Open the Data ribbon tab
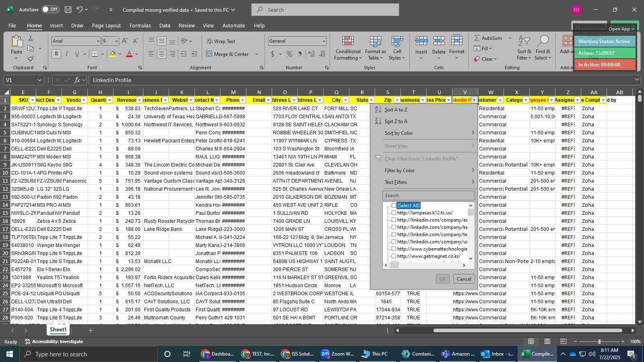Screen dimensions: 644x362 pyautogui.click(x=165, y=25)
